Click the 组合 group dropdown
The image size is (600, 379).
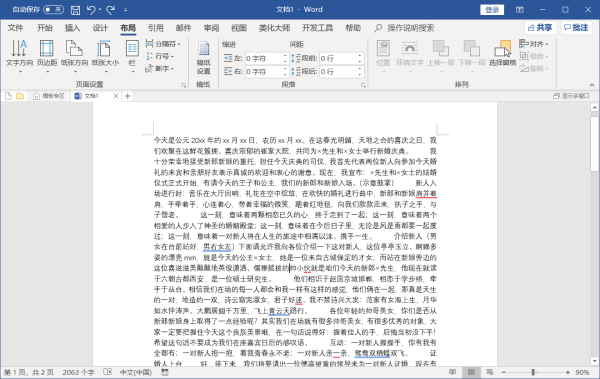click(x=534, y=56)
